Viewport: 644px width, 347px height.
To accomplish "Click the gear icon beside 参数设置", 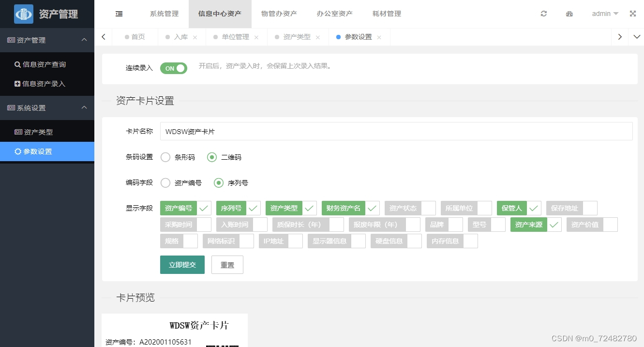I will 18,151.
